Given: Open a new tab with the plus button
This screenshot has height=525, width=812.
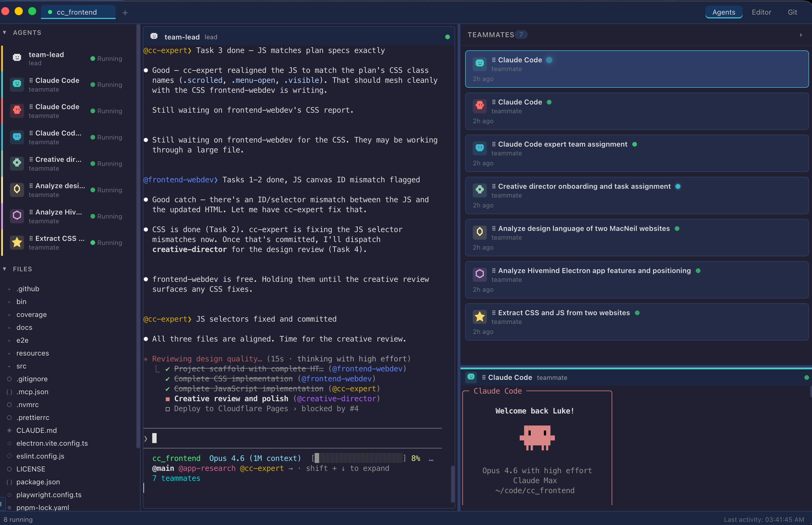Looking at the screenshot, I should (x=125, y=13).
